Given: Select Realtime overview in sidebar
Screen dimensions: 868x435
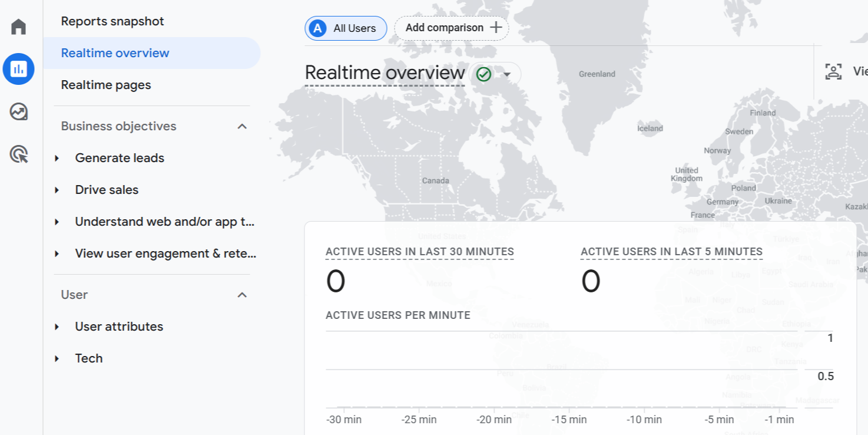Looking at the screenshot, I should pyautogui.click(x=152, y=53).
